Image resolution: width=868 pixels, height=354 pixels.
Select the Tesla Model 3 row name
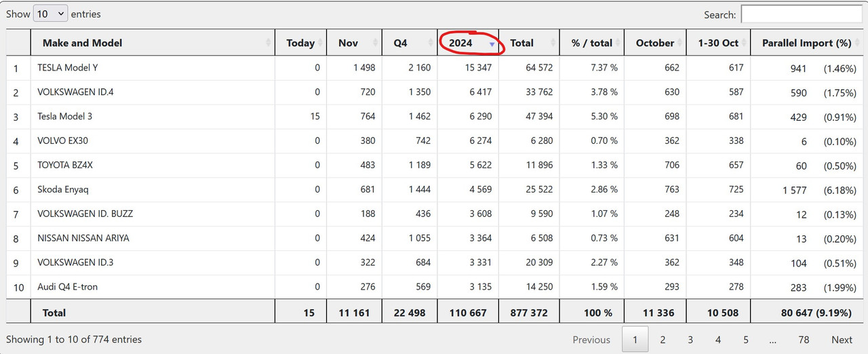65,117
